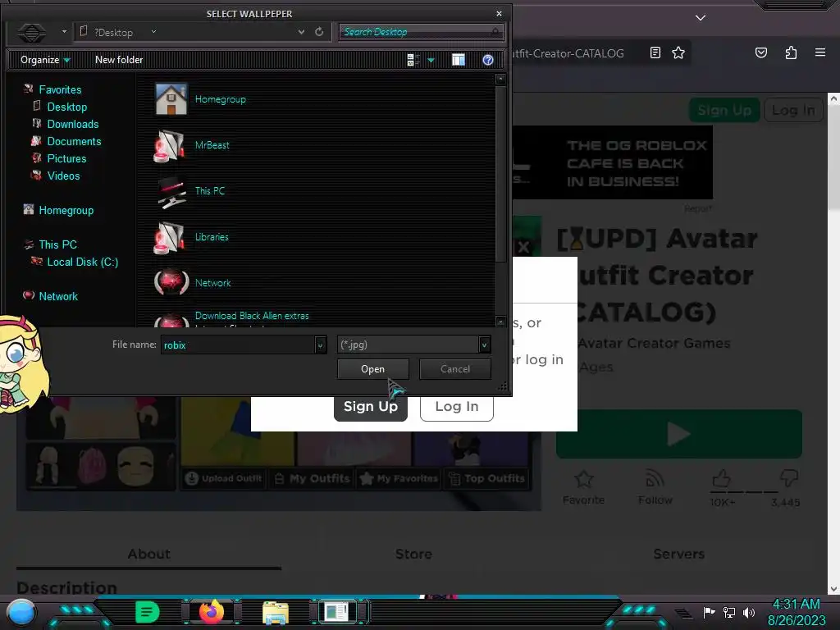Select the MrBeast folder icon
This screenshot has width=840, height=630.
click(171, 145)
